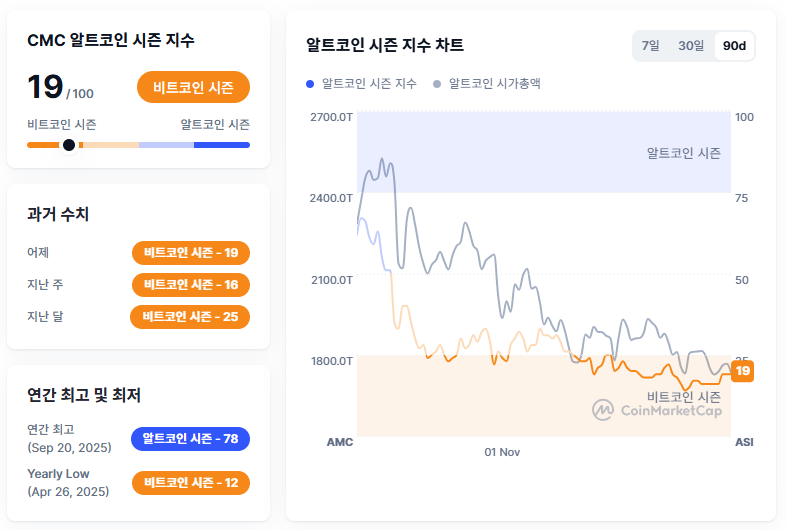Click the orange 비트코인 시즌 status button

(x=193, y=88)
